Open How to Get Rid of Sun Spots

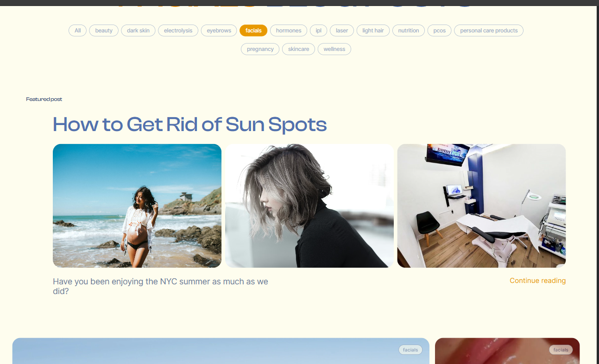[x=190, y=125]
